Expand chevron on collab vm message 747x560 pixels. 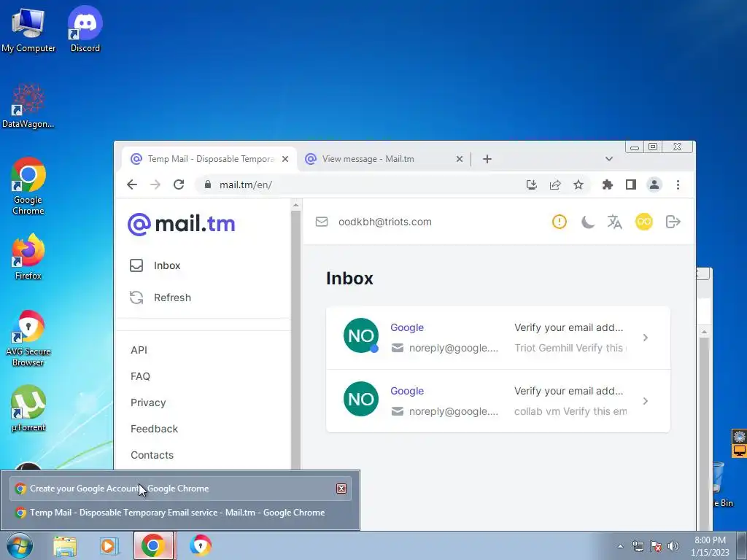click(x=646, y=401)
